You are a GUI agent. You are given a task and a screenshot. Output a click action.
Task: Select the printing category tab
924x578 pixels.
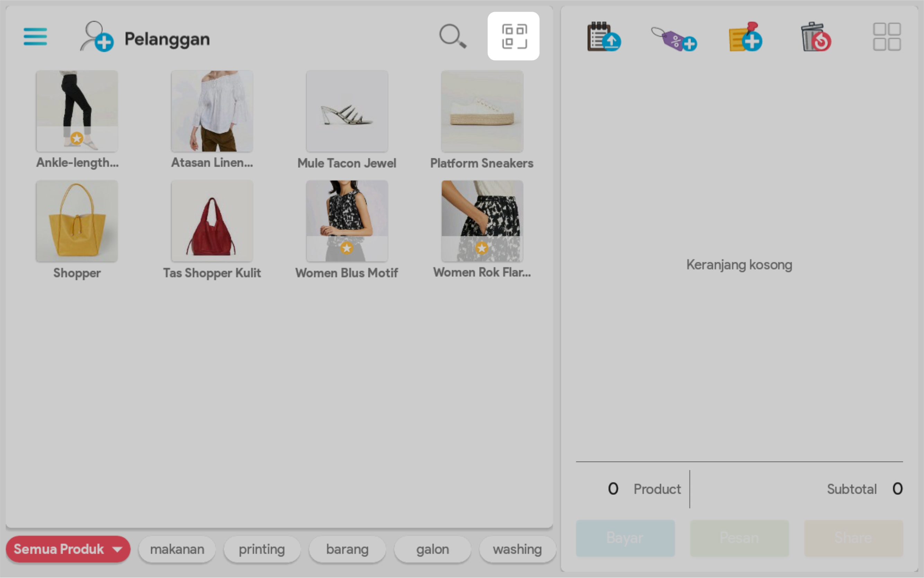click(x=262, y=549)
